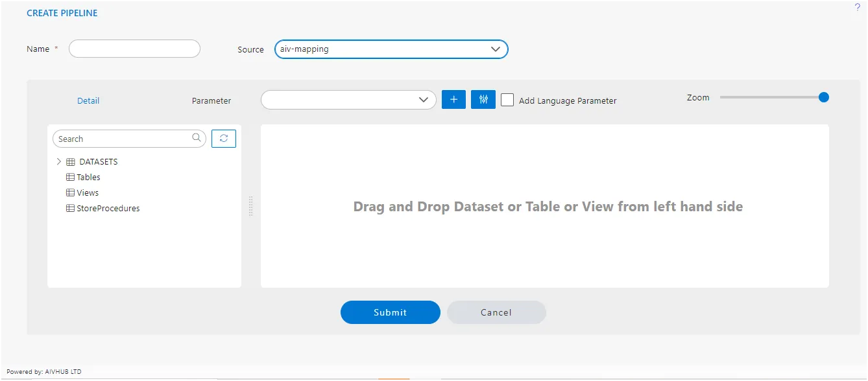Focus the Name input field
Viewport: 868px width, 381px height.
pos(134,49)
